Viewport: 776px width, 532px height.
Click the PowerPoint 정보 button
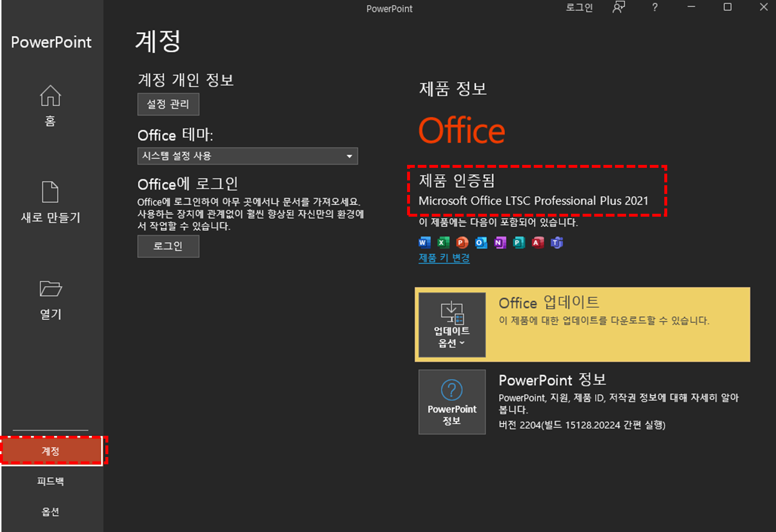pyautogui.click(x=452, y=402)
